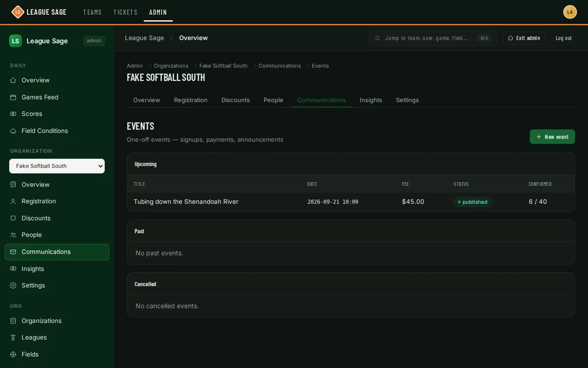
Task: Click the $45.00 fee value
Action: click(413, 202)
